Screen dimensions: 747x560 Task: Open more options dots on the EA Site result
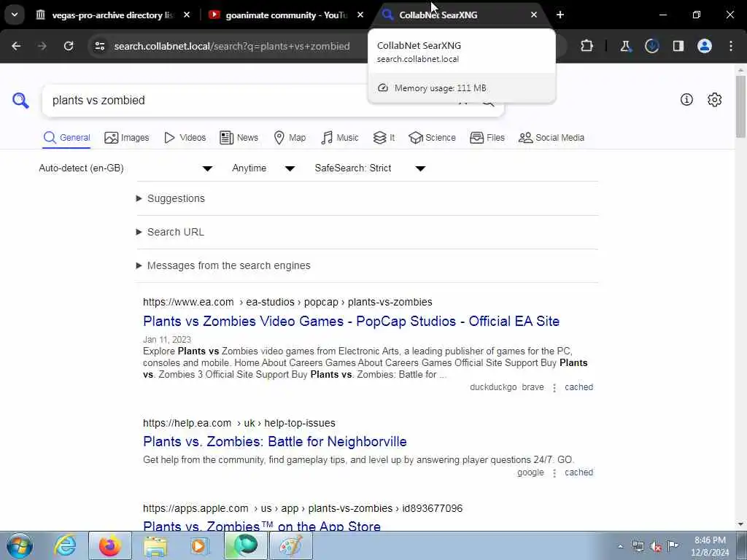point(554,388)
